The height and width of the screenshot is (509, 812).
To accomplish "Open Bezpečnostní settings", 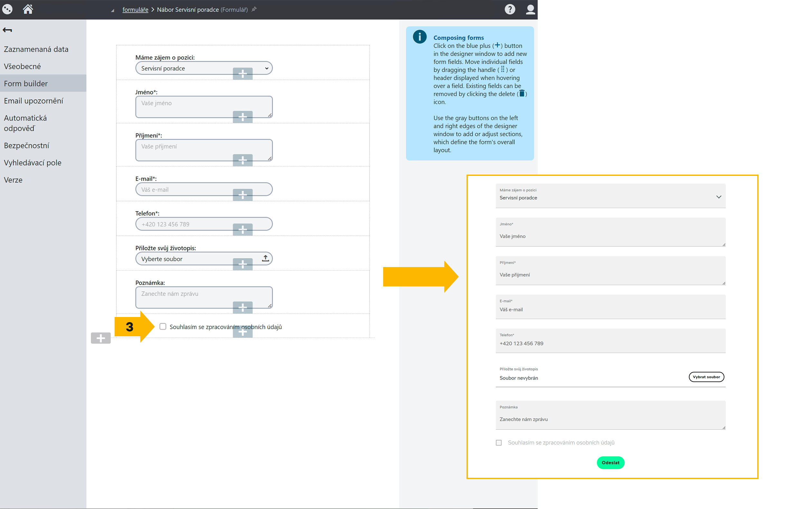I will [43, 145].
